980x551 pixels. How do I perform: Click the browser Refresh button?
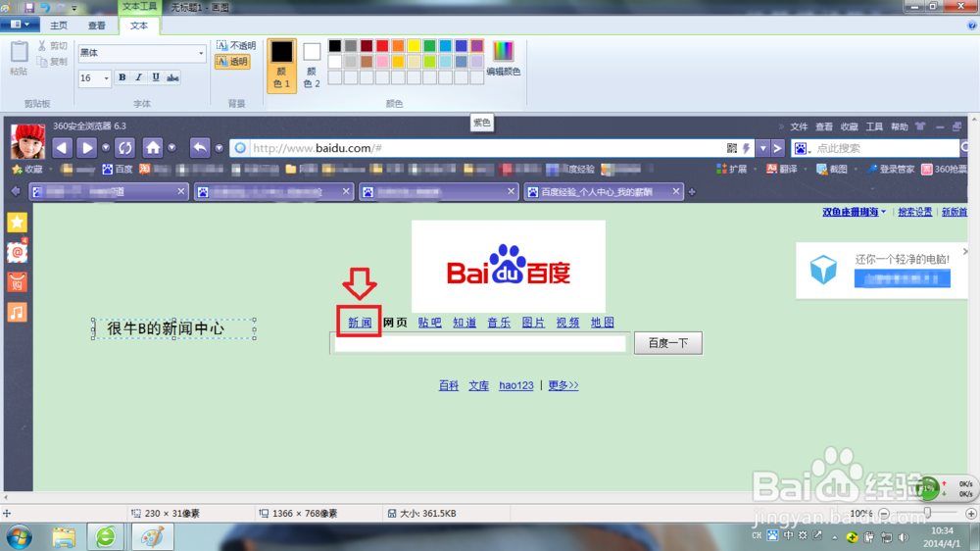[x=125, y=148]
